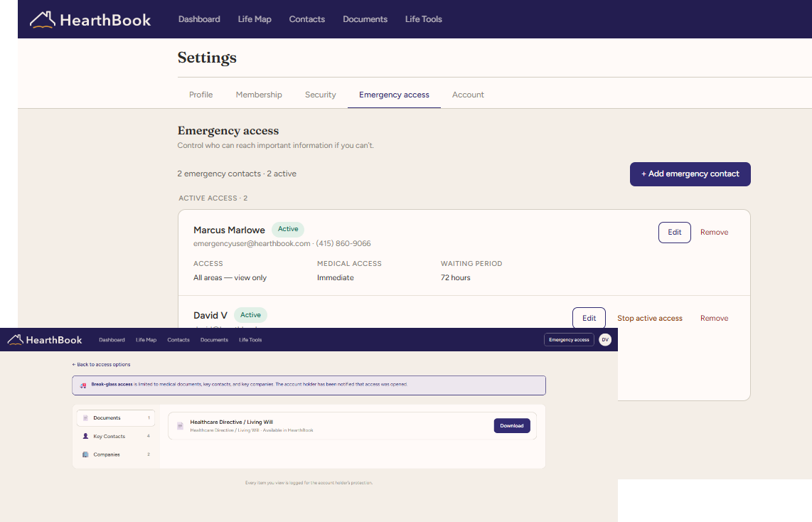Stop active access for David V
This screenshot has width=812, height=522.
tap(650, 319)
